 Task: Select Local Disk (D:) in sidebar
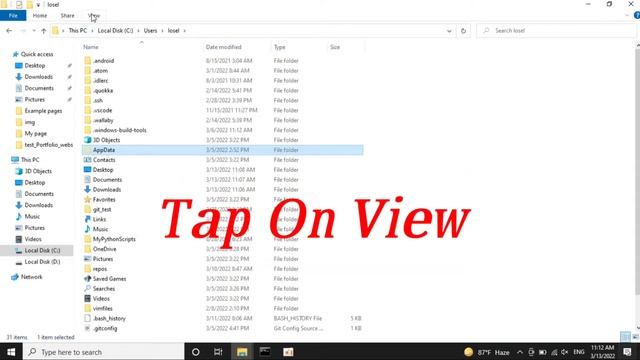coord(42,262)
